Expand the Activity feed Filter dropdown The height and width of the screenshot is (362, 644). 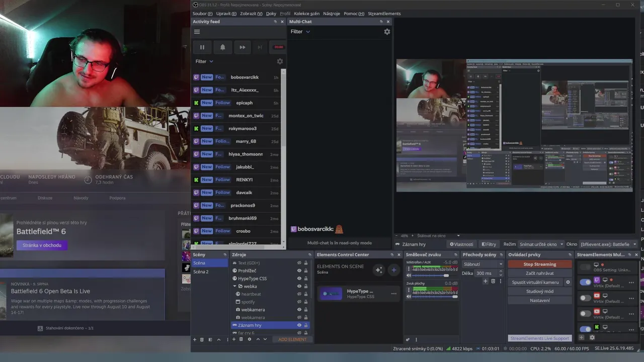click(204, 61)
